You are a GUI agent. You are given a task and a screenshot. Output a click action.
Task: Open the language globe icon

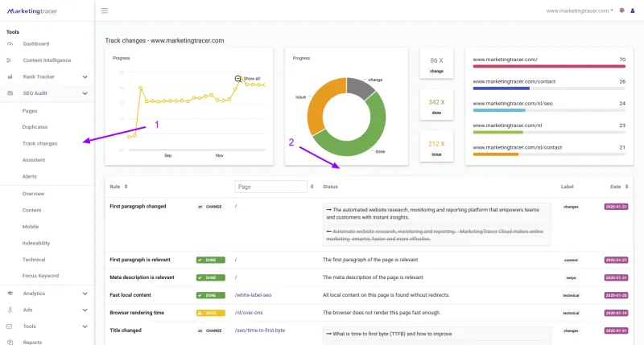(621, 10)
